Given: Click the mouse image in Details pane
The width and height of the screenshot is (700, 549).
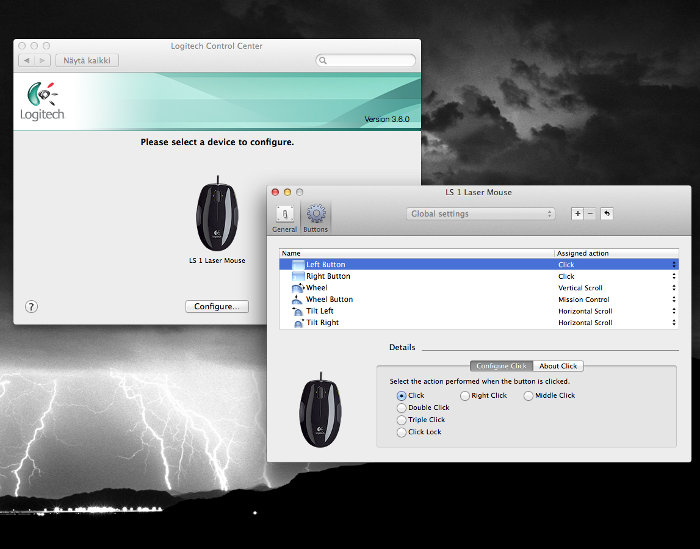Looking at the screenshot, I should [x=321, y=410].
